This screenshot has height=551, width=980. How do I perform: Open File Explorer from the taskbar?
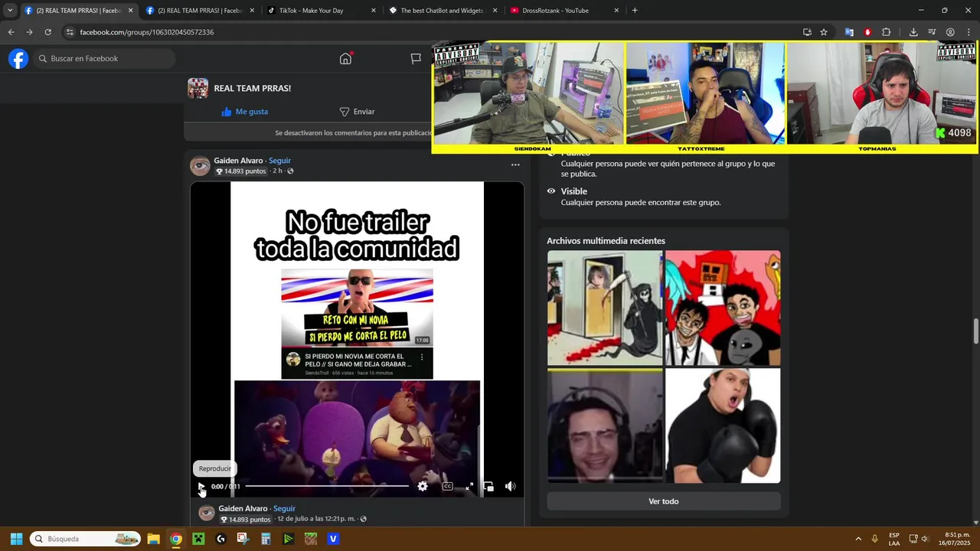coord(153,539)
